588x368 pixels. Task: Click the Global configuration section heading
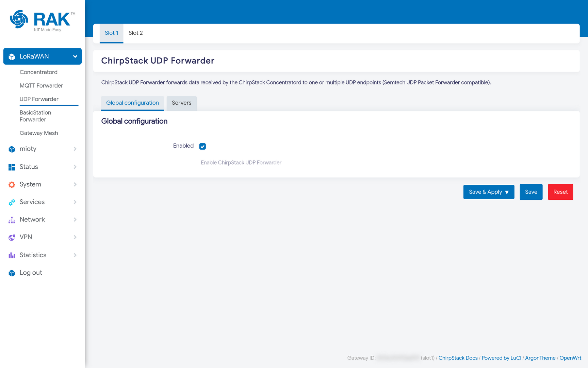[x=134, y=121]
